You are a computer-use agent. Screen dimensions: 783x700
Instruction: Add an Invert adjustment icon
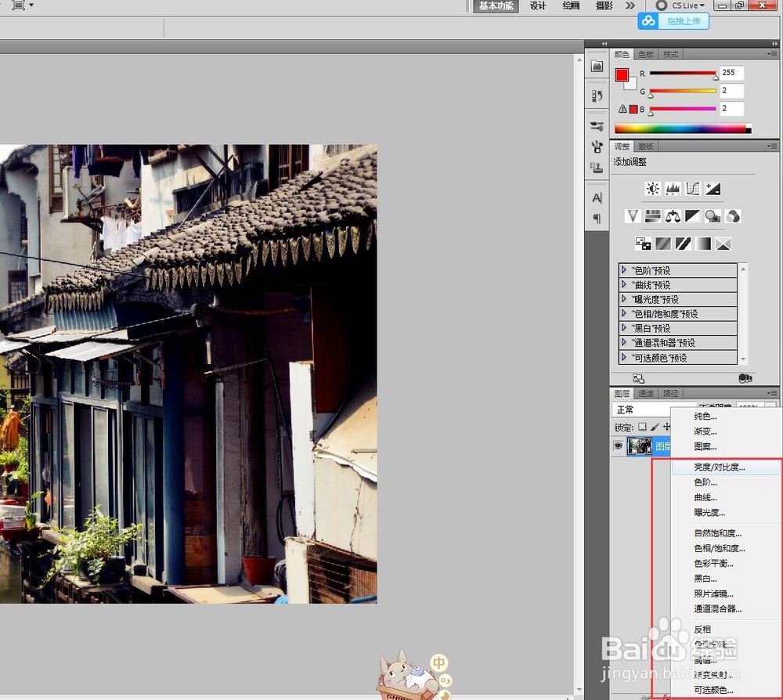point(643,244)
